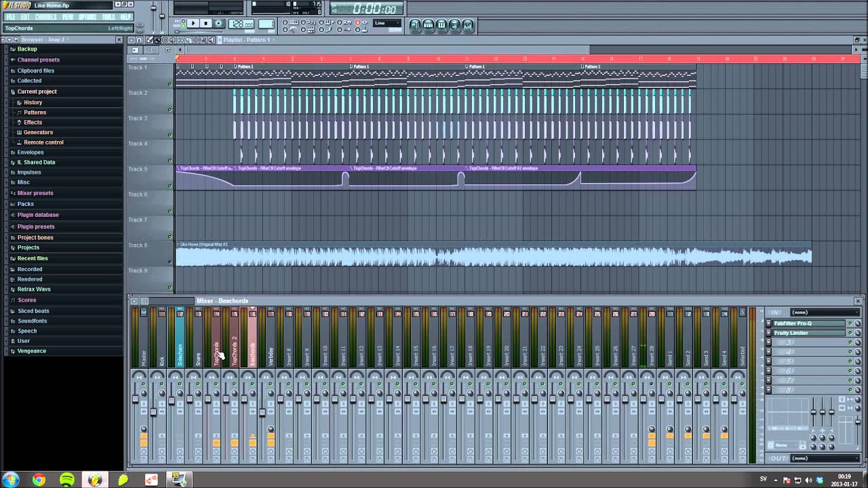Mute the Sidechain mixer track LED

[180, 384]
